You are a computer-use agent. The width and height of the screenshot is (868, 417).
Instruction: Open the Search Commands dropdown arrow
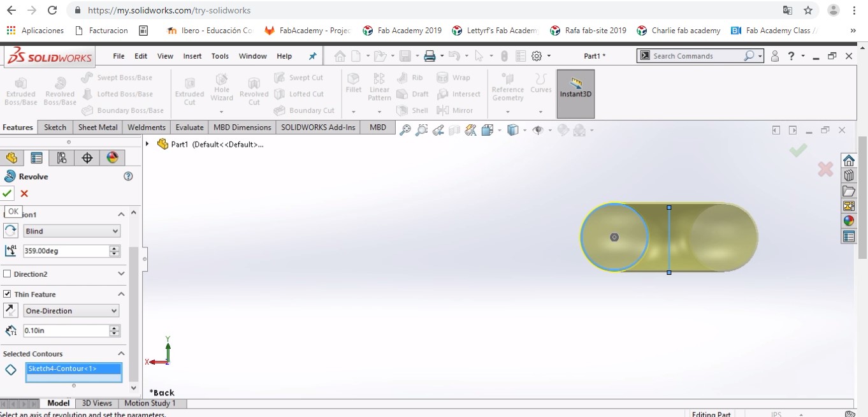[x=760, y=56]
